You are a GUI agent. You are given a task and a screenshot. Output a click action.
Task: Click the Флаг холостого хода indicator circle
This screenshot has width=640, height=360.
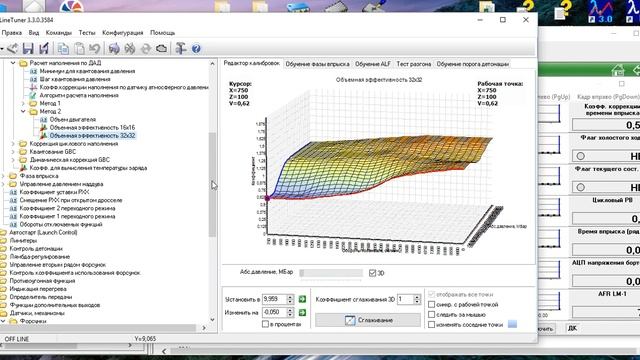[580, 156]
